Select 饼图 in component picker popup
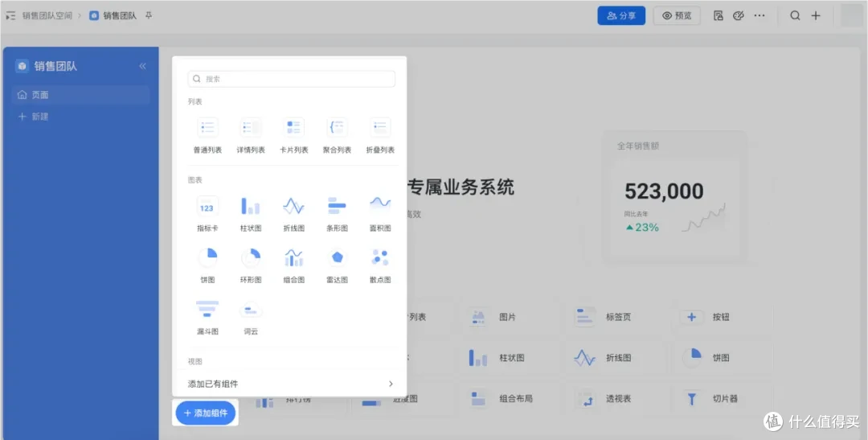 point(207,265)
